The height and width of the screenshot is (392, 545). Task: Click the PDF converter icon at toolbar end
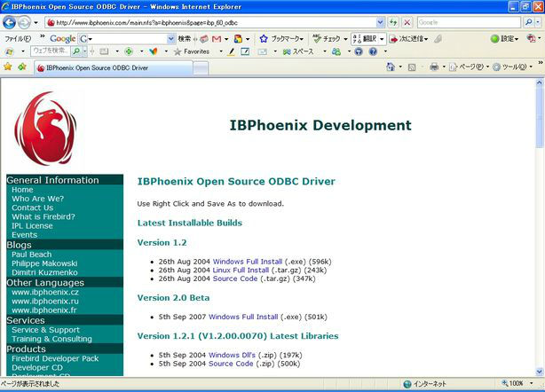[x=531, y=38]
